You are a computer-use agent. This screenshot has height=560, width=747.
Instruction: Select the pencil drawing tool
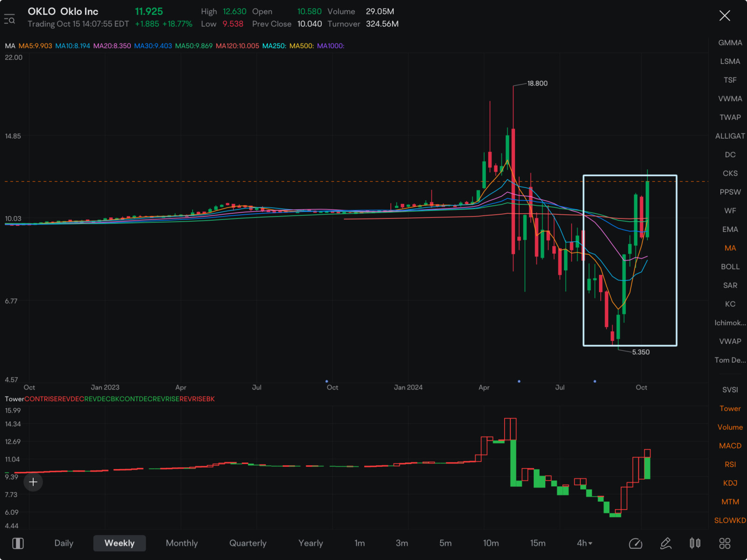pos(666,543)
